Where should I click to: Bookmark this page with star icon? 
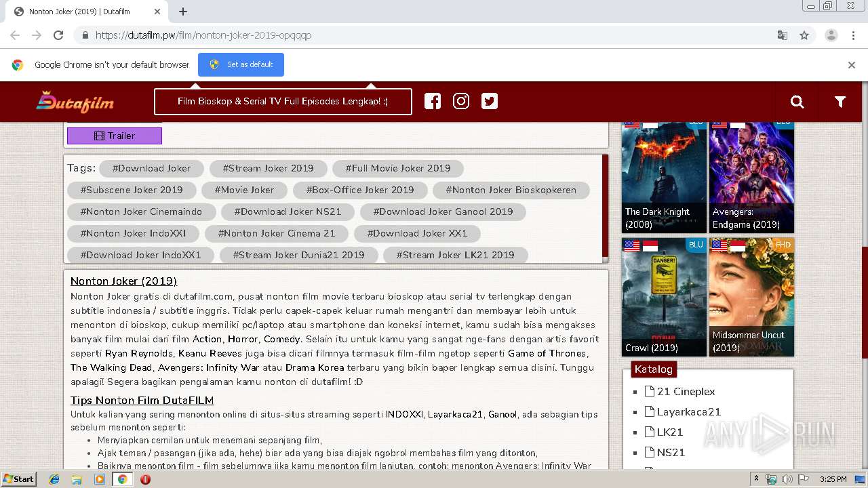coord(804,35)
